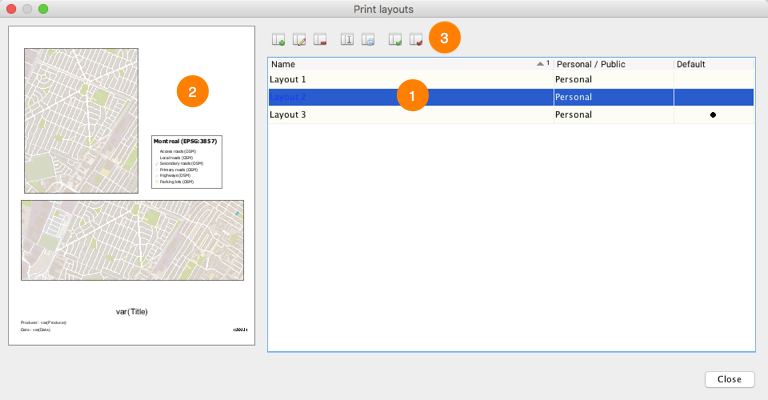The height and width of the screenshot is (400, 768).
Task: Click the upper map in the layout preview
Action: (x=81, y=120)
